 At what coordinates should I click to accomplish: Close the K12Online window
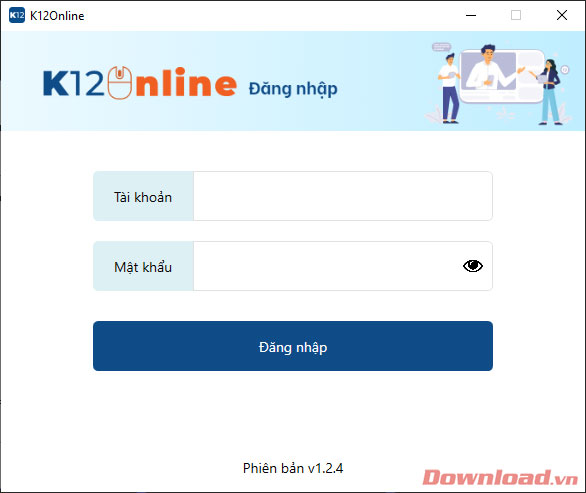562,15
